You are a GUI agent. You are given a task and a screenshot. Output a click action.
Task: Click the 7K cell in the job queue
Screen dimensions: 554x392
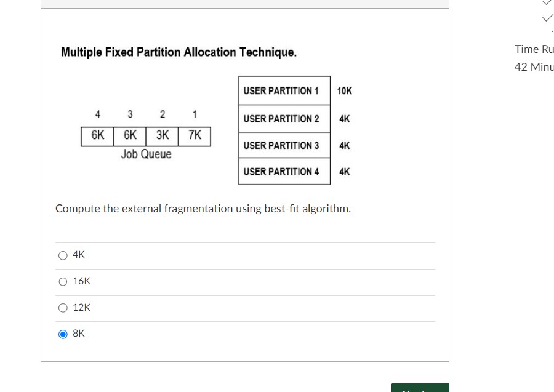(195, 137)
